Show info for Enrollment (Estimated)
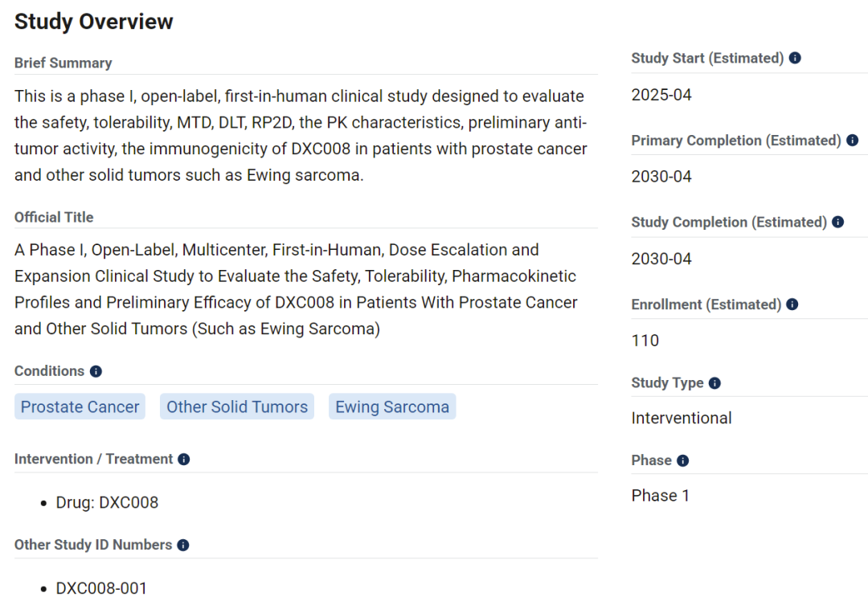Viewport: 868px width, 605px height. (x=792, y=305)
